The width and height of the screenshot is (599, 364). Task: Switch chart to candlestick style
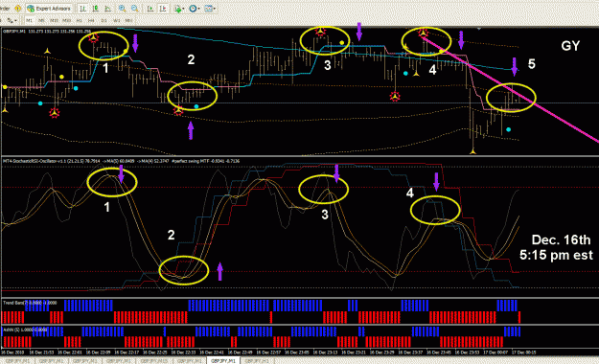tap(96, 9)
